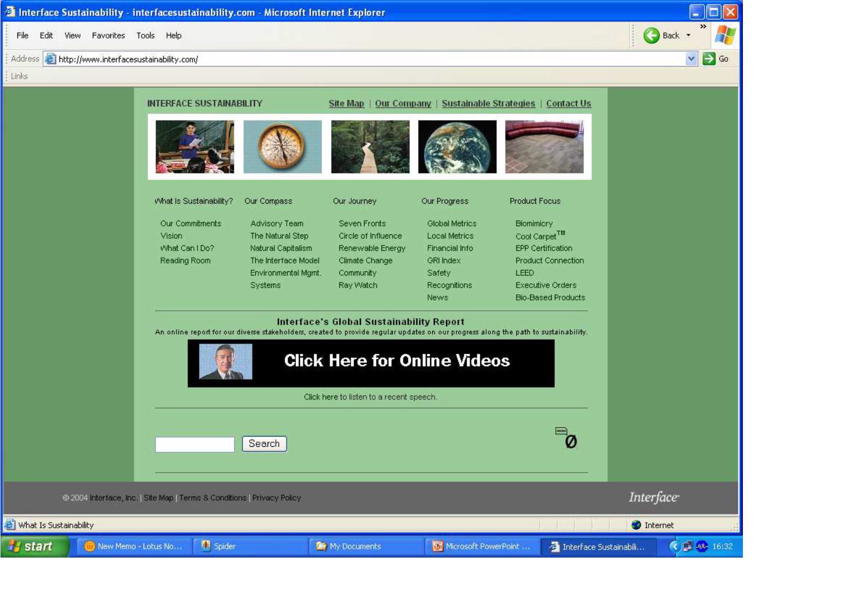Click the address URL field
Viewport: 868px width, 614px height.
[370, 59]
